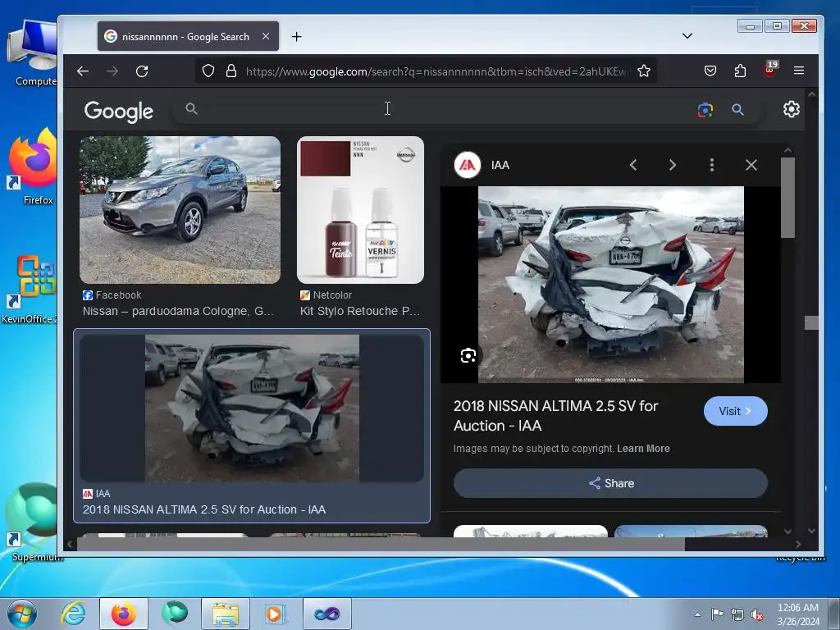Image resolution: width=840 pixels, height=630 pixels.
Task: Focus the Google search input box
Action: 445,109
